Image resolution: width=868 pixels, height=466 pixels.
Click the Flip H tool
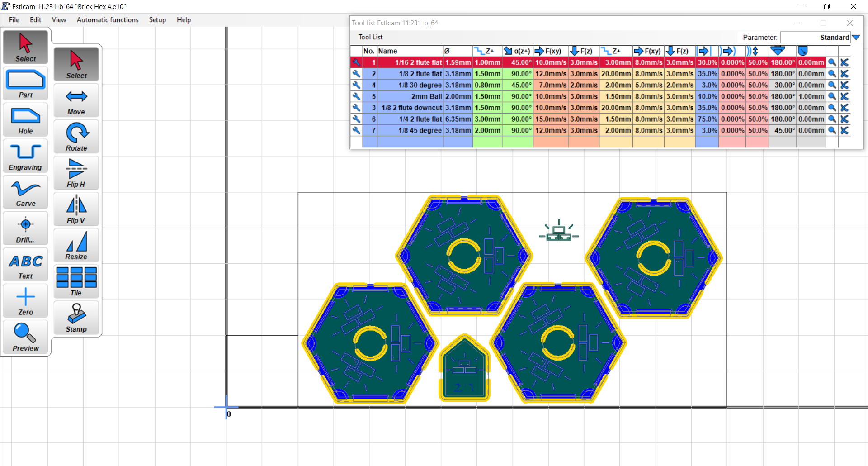[x=76, y=173]
